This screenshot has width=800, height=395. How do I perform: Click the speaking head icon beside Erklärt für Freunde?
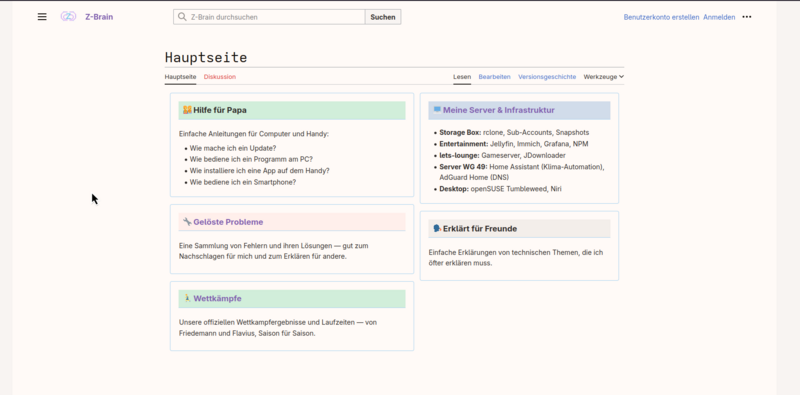437,229
